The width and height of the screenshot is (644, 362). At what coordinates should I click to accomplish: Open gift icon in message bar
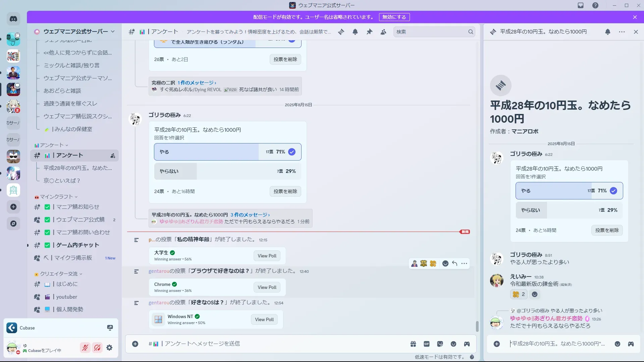(x=413, y=344)
